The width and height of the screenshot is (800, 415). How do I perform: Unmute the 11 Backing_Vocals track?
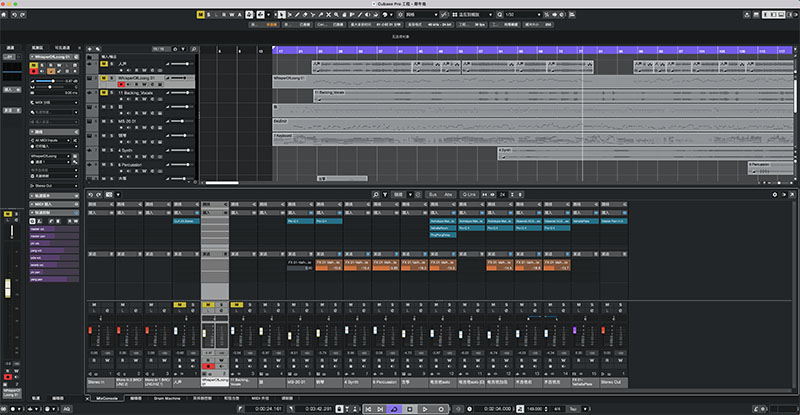(104, 93)
